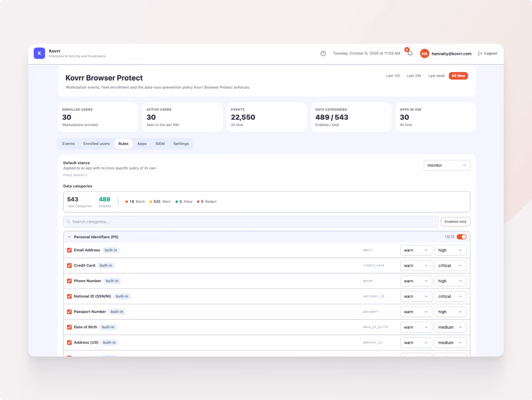Uncheck the National ID (SSN/NI) checkbox
Image resolution: width=532 pixels, height=400 pixels.
point(69,296)
